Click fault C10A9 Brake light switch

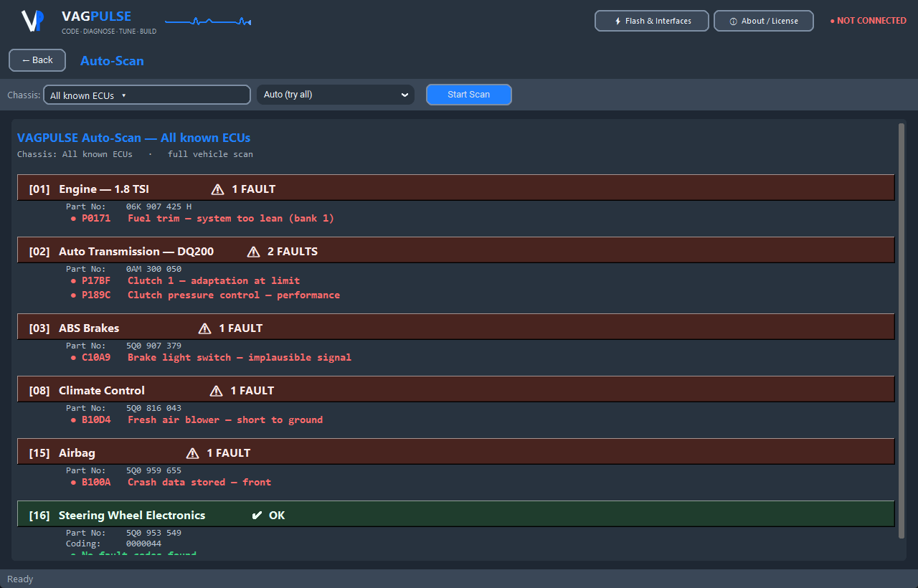coord(211,357)
